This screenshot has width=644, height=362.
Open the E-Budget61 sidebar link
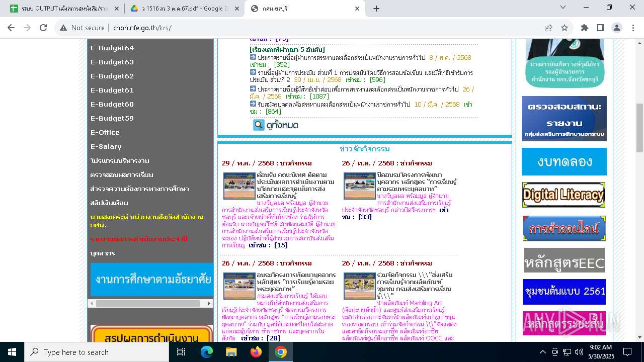[112, 90]
